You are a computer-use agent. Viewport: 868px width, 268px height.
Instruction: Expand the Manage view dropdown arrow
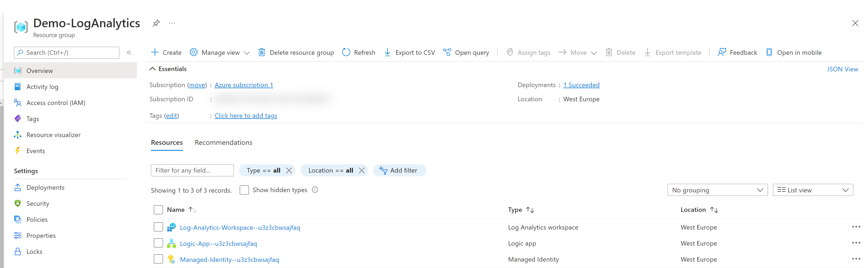tap(247, 53)
